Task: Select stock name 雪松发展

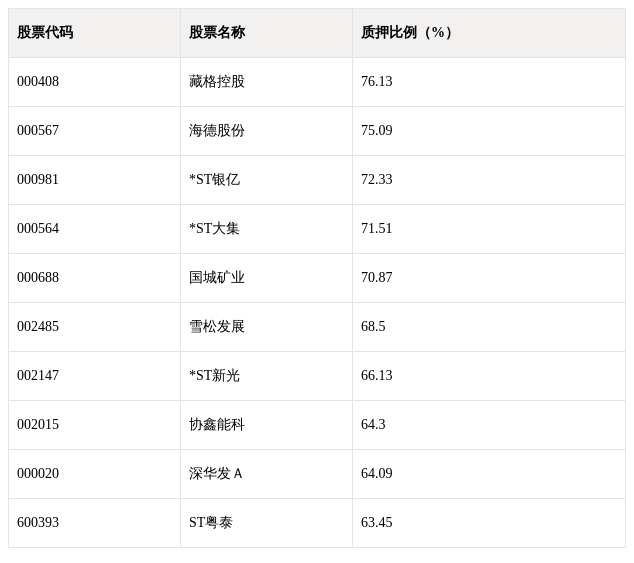Action: [217, 326]
